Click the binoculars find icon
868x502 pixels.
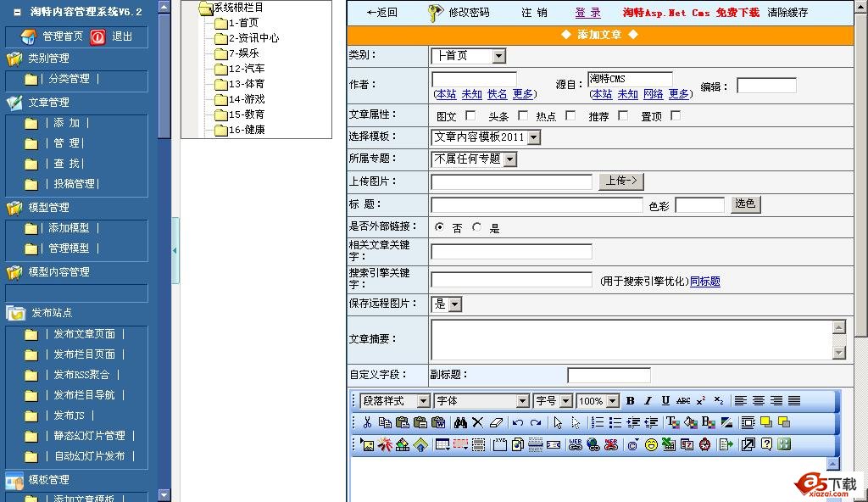(460, 422)
